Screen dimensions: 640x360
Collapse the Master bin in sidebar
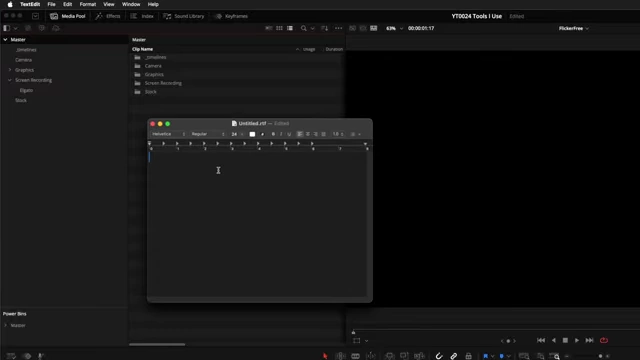click(5, 40)
